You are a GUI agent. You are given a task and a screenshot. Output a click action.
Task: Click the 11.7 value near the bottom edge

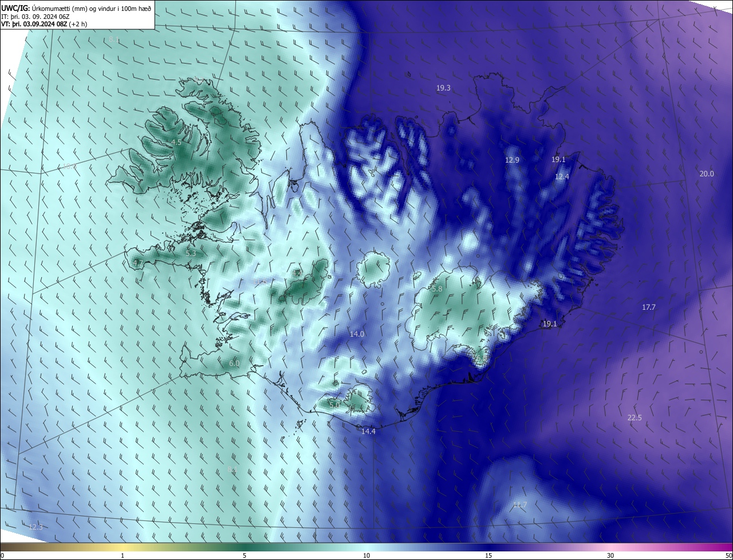519,505
